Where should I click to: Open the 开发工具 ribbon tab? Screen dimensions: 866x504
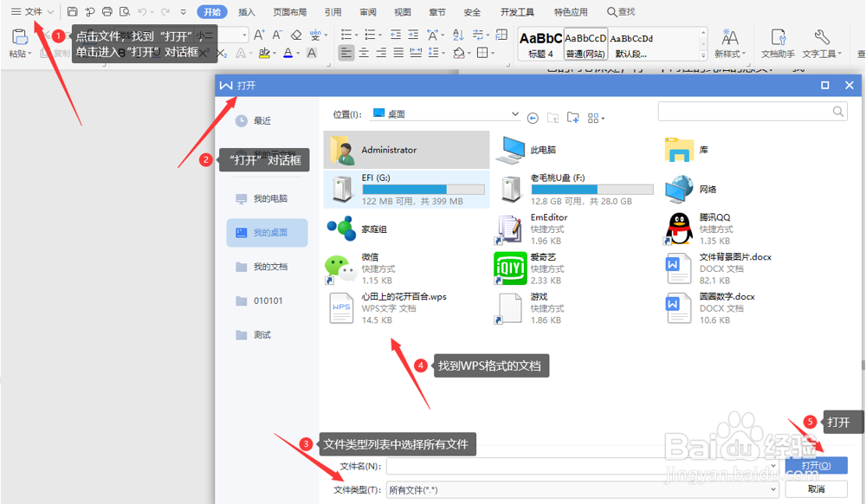517,12
